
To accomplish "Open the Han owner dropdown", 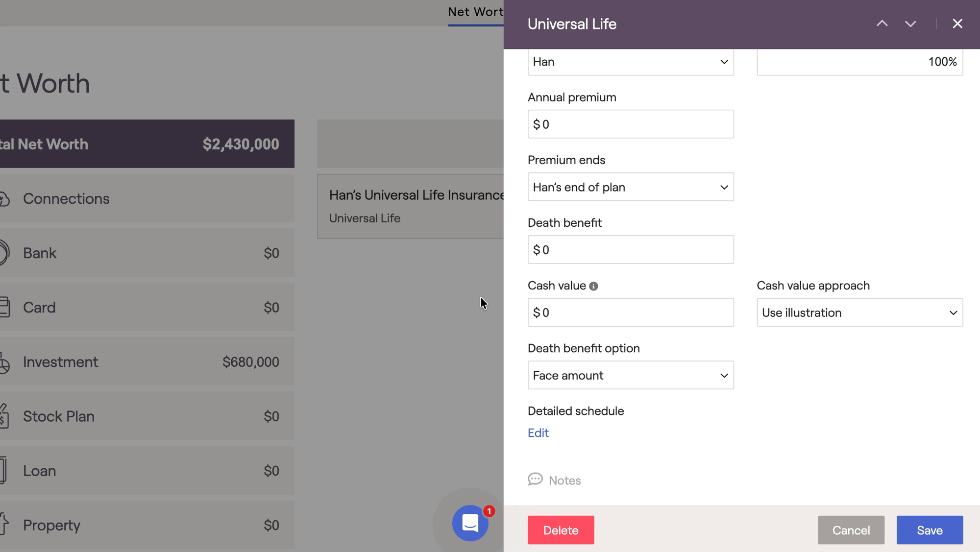I will coord(630,62).
